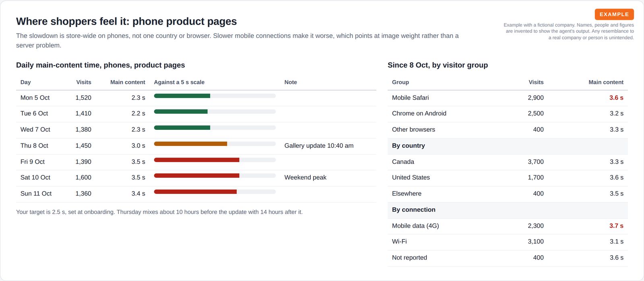Click the 3,100 visits value for Wi-Fi
Image resolution: width=644 pixels, height=281 pixels.
coord(536,241)
